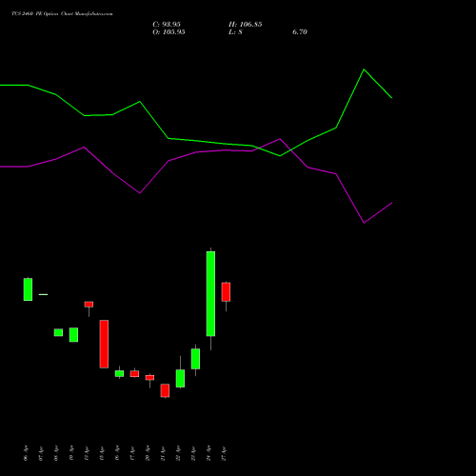
Task: Select the high value 'H: 106.85'
Action: click(246, 25)
